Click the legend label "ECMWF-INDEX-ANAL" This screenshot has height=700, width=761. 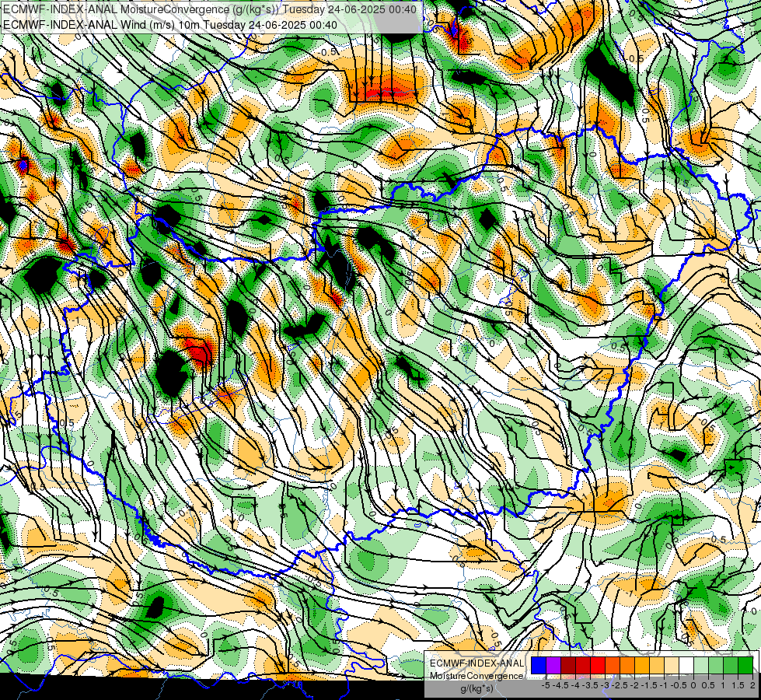point(476,663)
